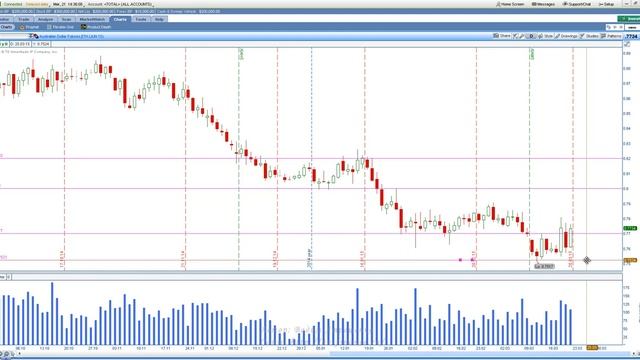The height and width of the screenshot is (360, 640).
Task: Open the Setup menu
Action: pos(606,4)
